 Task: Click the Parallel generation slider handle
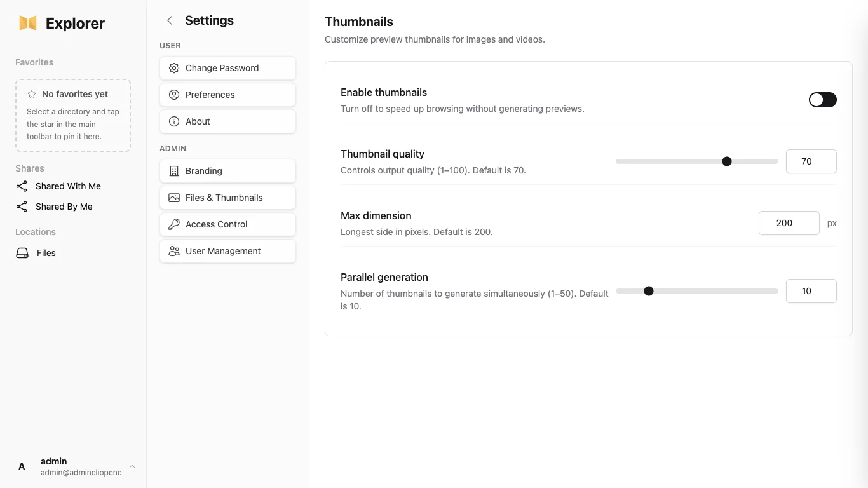649,291
